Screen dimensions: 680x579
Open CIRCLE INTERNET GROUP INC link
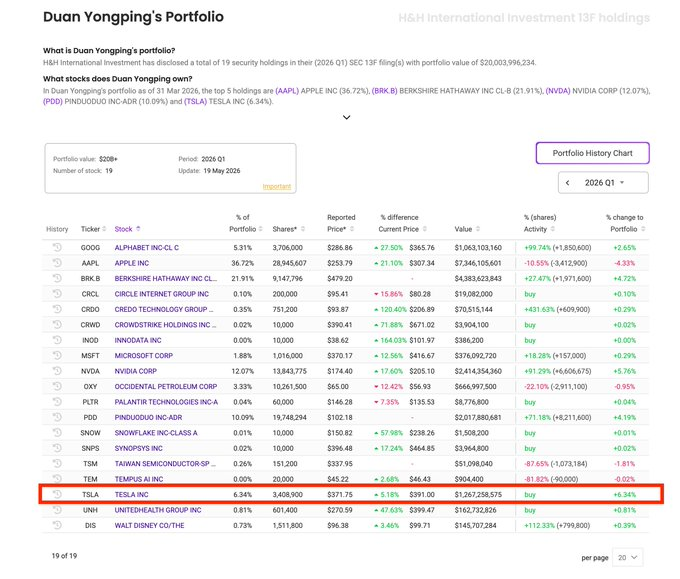coord(162,294)
